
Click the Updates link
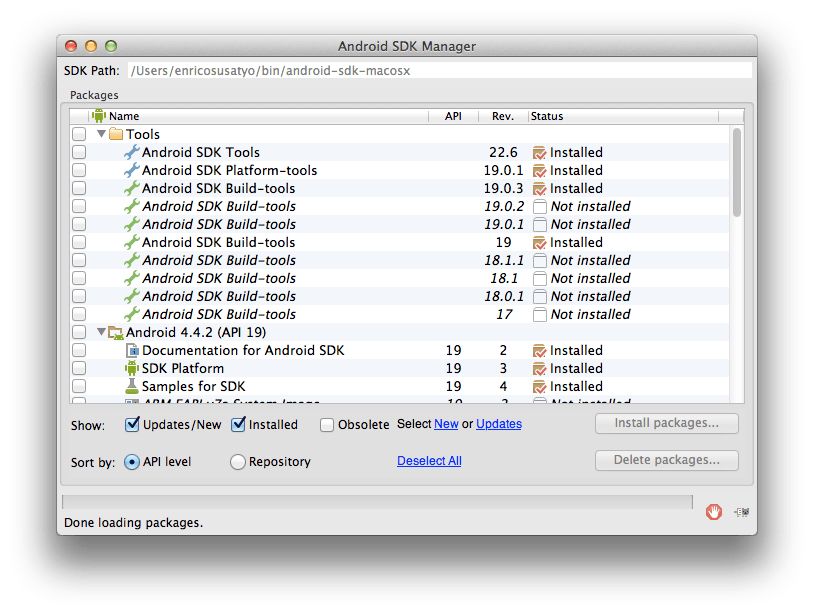(x=499, y=424)
